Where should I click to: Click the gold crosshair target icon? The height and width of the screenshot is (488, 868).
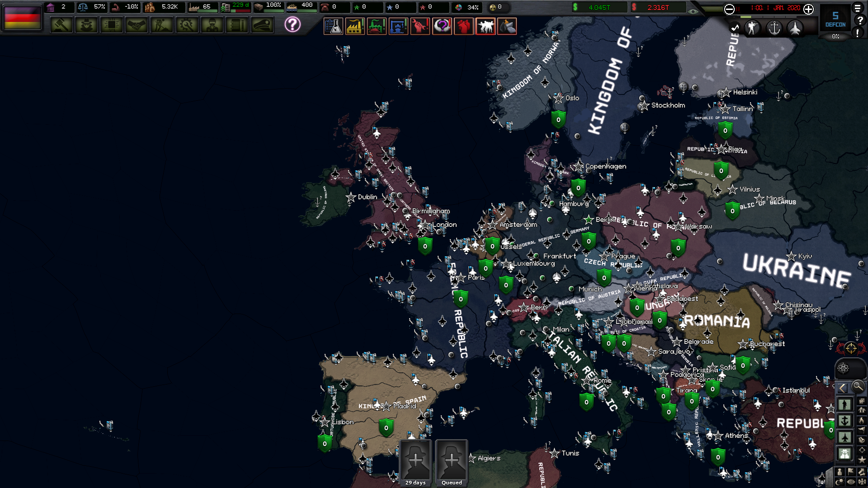(x=851, y=348)
